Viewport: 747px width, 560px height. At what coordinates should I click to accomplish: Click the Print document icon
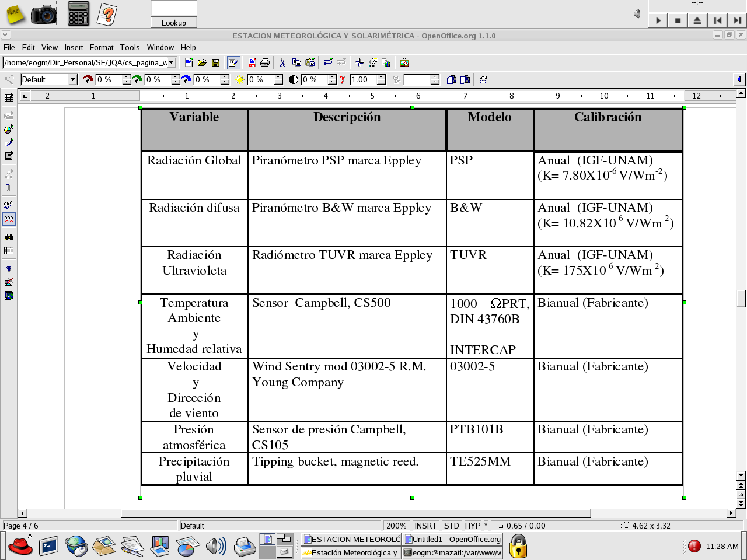[265, 62]
